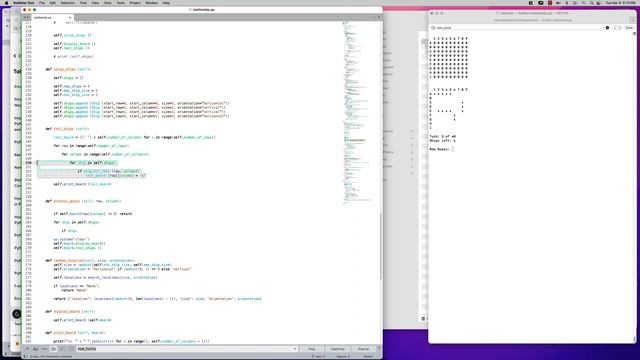The height and width of the screenshot is (360, 640).
Task: Click the Find button
Action: coord(311,349)
